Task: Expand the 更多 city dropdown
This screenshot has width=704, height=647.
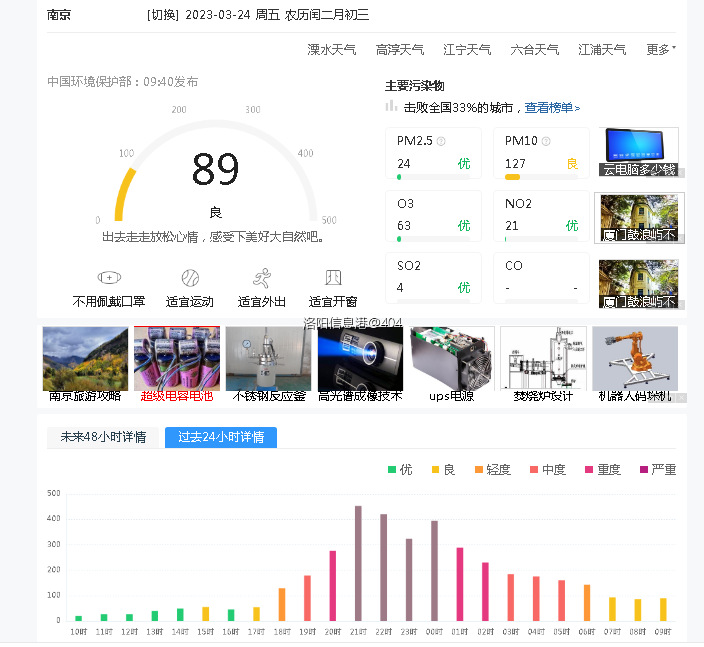Action: [661, 49]
